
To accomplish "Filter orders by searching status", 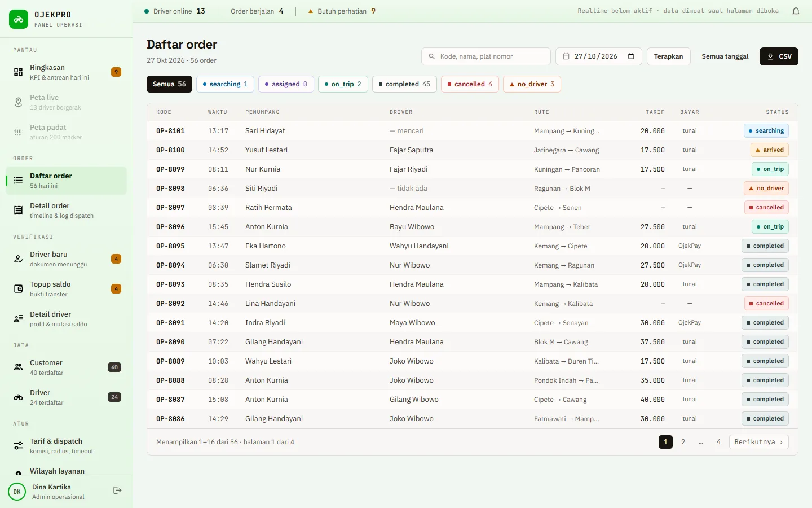I will [225, 84].
